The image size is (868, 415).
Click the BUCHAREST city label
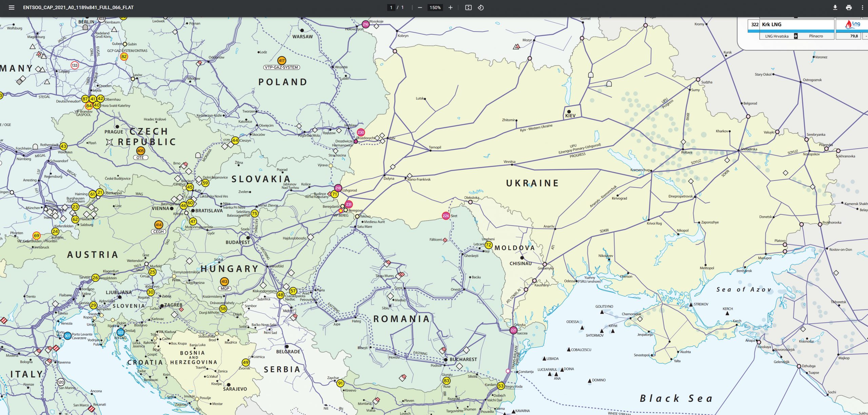tap(463, 359)
